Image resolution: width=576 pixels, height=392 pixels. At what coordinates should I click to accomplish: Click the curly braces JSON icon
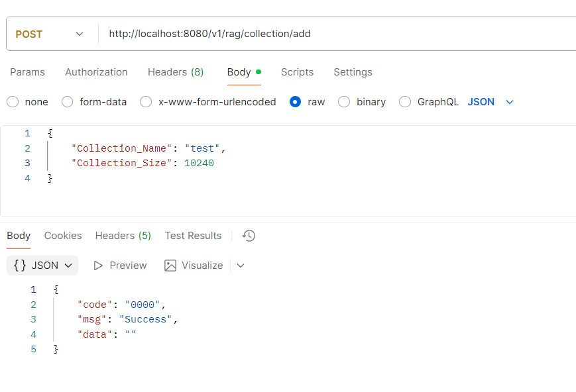20,266
